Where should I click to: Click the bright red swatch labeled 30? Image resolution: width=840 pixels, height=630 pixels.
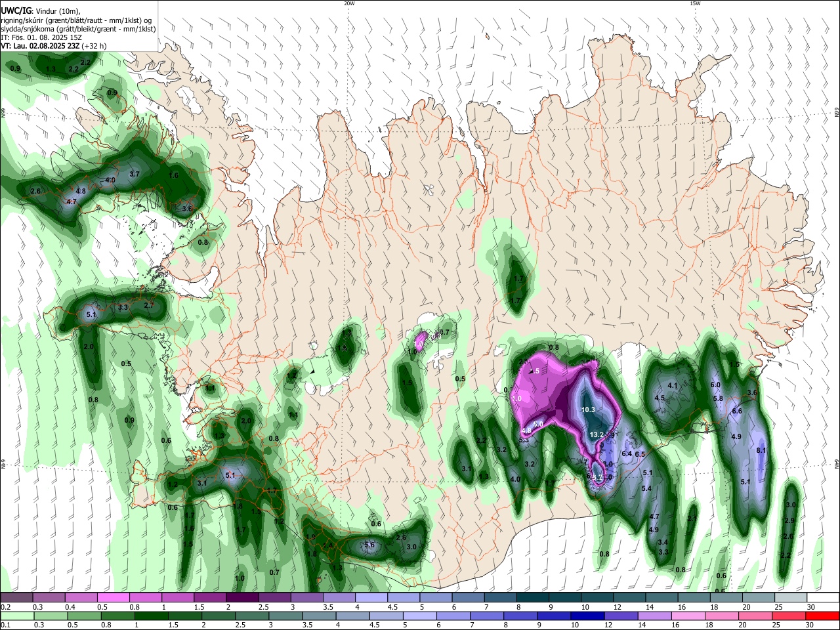822,616
